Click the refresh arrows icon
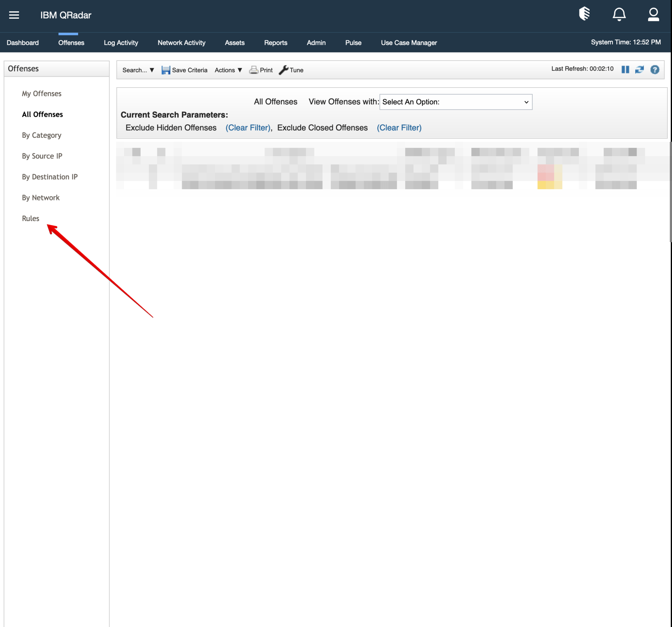The image size is (672, 627). click(x=639, y=70)
